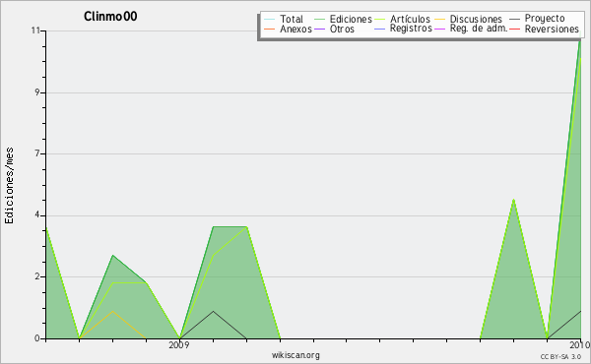The image size is (591, 364).
Task: Click the green Ediciones line swatch
Action: (319, 19)
